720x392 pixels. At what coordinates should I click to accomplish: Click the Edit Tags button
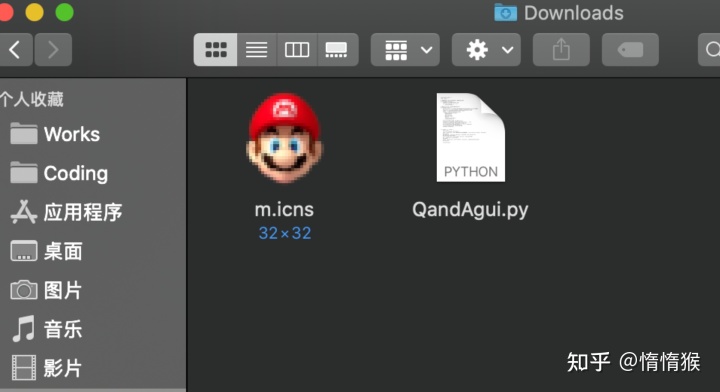(x=630, y=50)
